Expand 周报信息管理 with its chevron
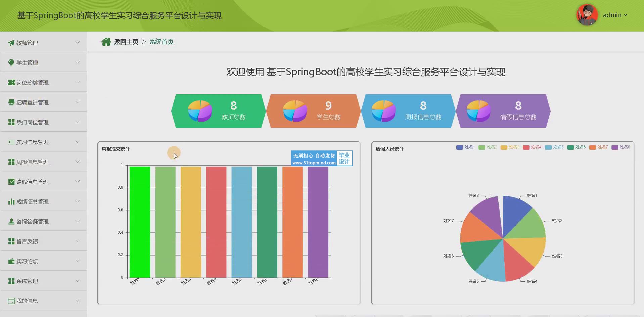 (x=78, y=161)
